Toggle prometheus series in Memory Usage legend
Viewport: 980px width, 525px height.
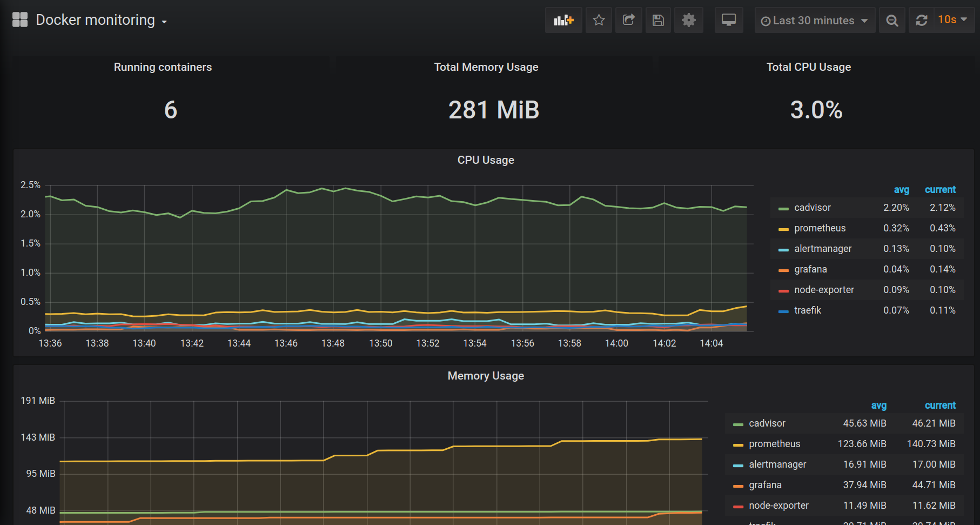(774, 444)
